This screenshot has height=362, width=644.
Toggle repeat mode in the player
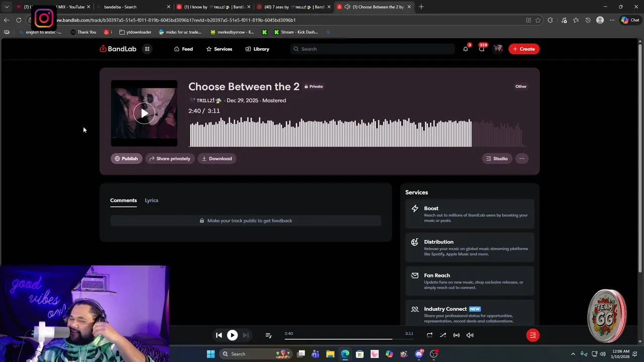click(429, 335)
